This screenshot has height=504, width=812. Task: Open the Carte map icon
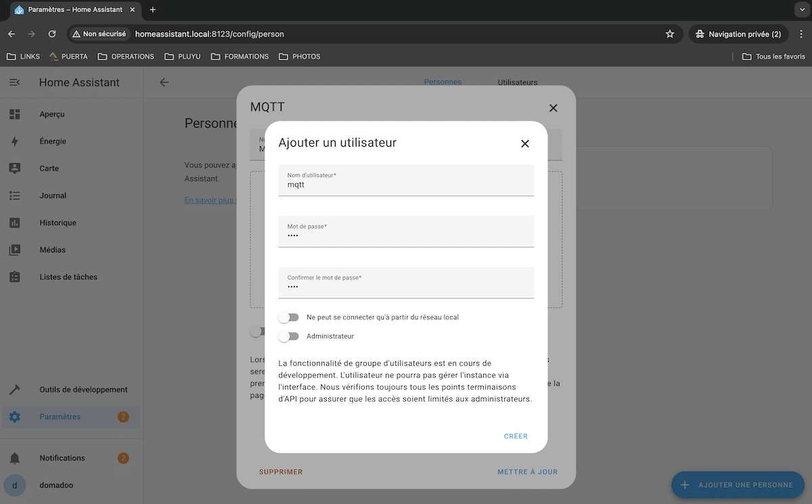click(x=15, y=168)
